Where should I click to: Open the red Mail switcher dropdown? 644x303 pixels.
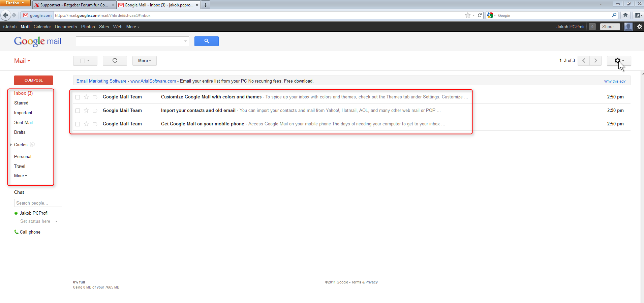[x=22, y=61]
